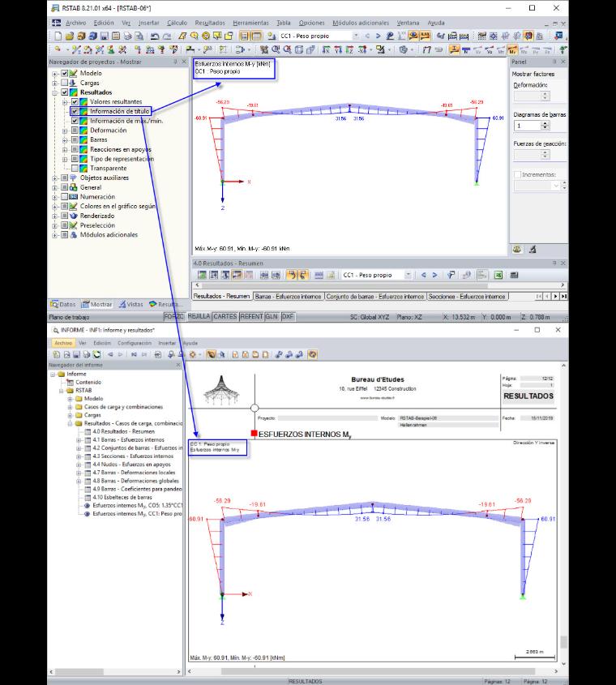Image resolution: width=616 pixels, height=685 pixels.
Task: Click the last highlighted icon in INFORME toolbar
Action: click(312, 354)
